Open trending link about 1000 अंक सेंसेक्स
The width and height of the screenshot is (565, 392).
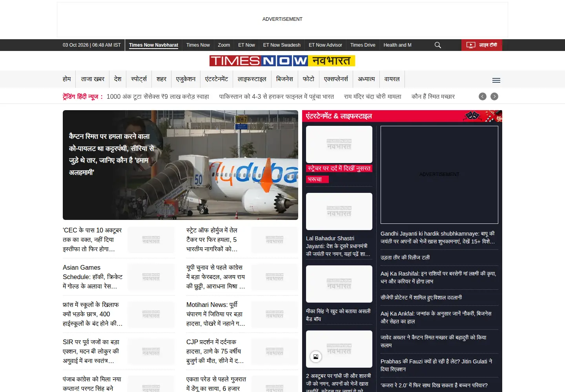click(158, 96)
